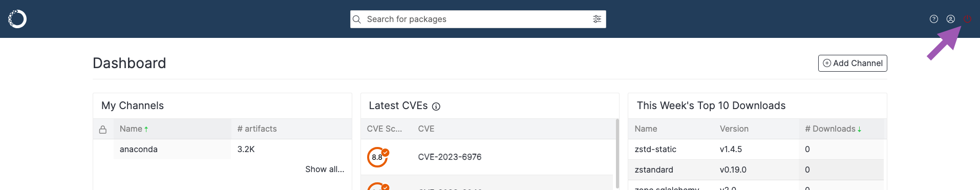Viewport: 980px width, 190px height.
Task: Click the Latest CVEs vertical scrollbar
Action: 617,154
